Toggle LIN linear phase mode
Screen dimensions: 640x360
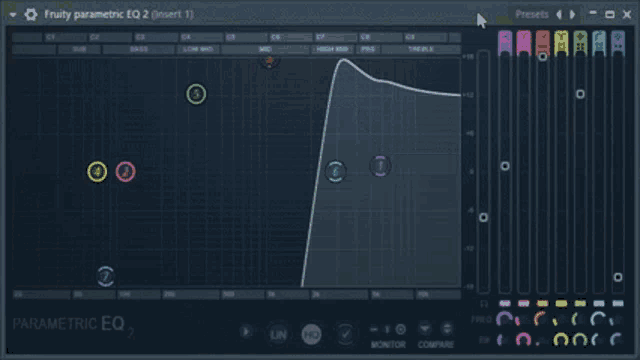click(278, 335)
